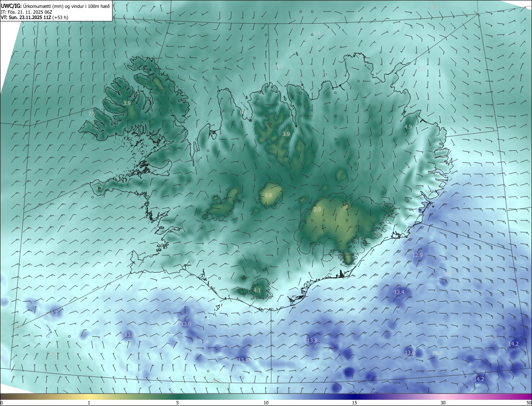Click the 13.5 precipitation value label
This screenshot has width=532, height=406.
pyautogui.click(x=243, y=360)
